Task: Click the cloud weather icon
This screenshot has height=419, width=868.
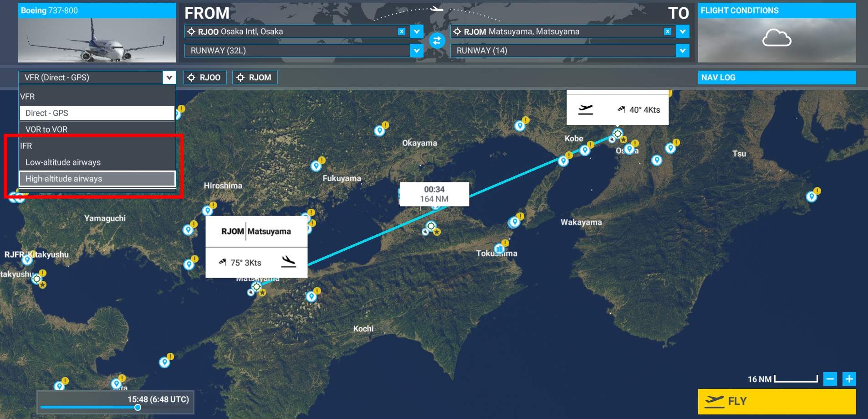Action: tap(776, 38)
